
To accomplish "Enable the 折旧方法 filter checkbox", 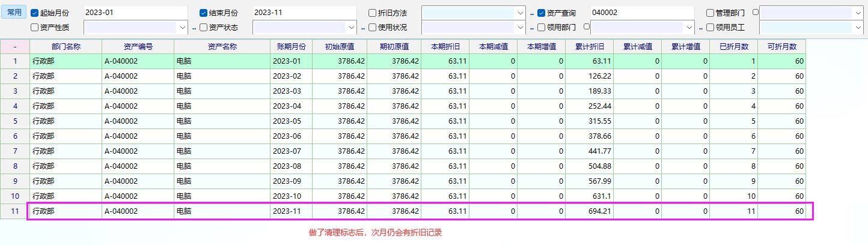I will tap(373, 13).
